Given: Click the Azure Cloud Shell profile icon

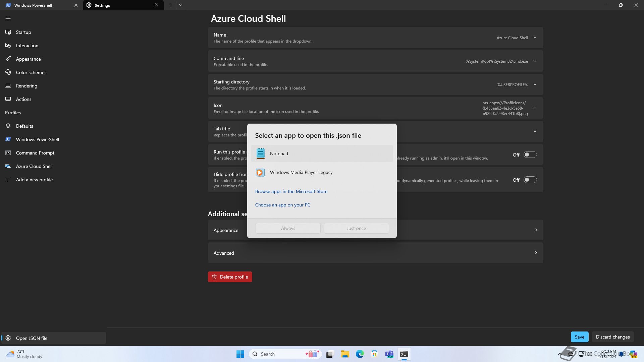Looking at the screenshot, I should [8, 166].
